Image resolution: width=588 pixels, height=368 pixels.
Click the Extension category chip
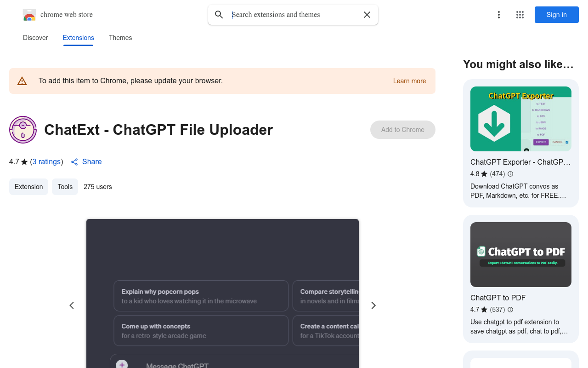point(28,187)
